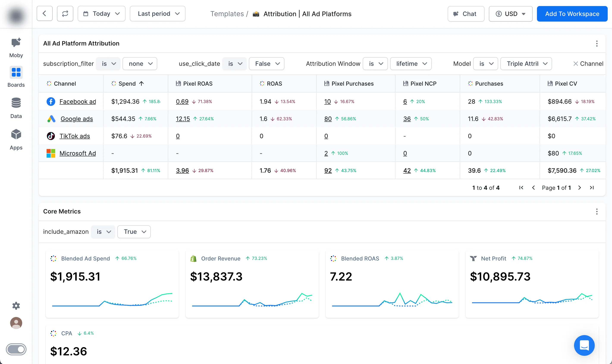Open the USD currency dropdown
612x364 pixels.
click(510, 14)
